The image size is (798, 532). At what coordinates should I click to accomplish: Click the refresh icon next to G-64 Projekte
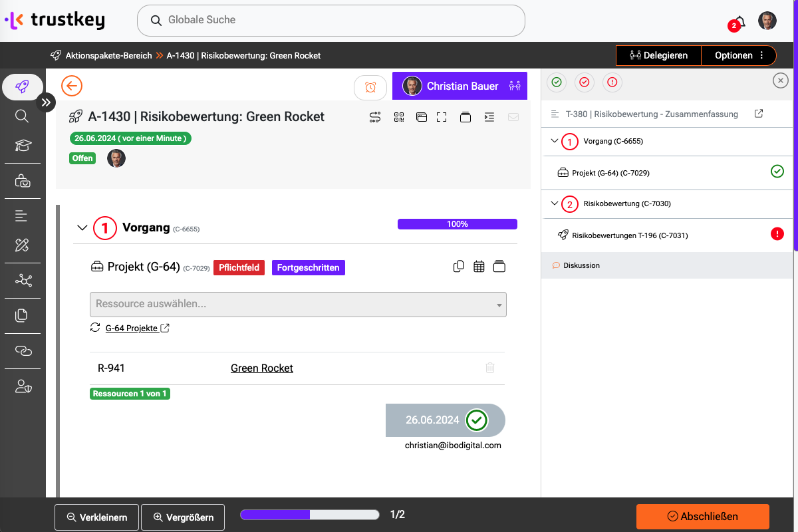(95, 328)
